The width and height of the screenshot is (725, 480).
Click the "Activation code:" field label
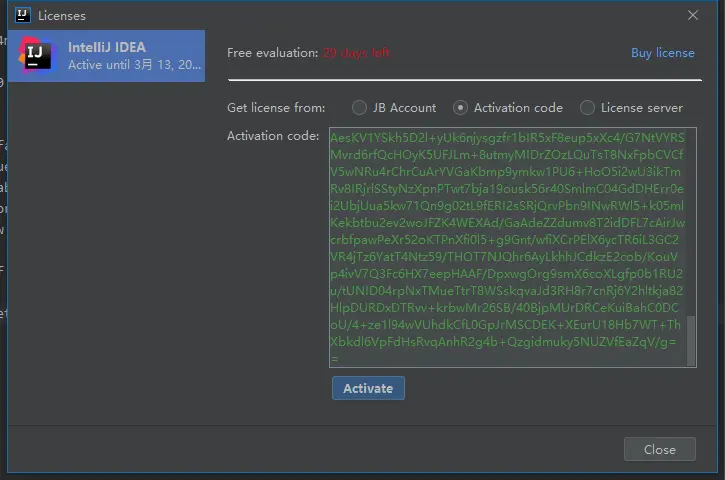click(x=273, y=136)
